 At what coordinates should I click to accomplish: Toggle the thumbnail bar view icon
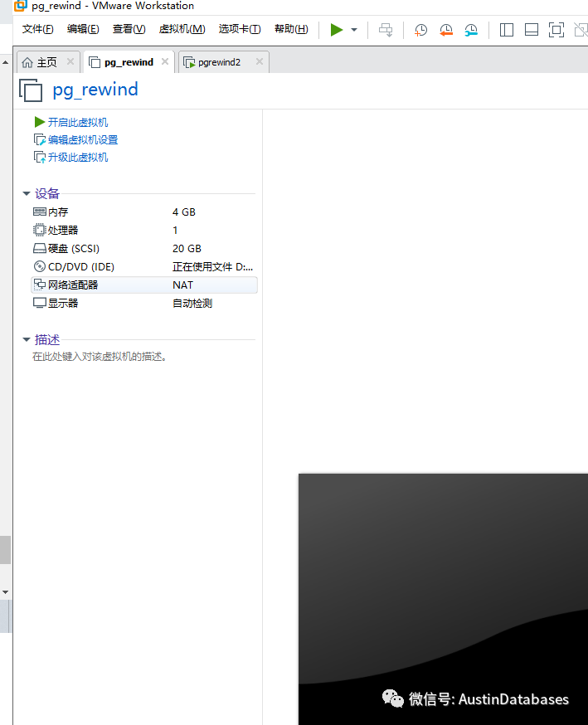(x=532, y=30)
